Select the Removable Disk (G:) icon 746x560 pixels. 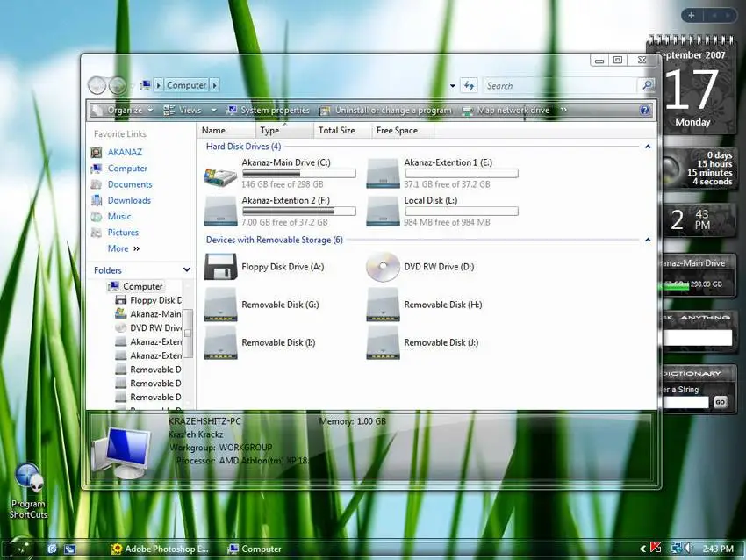pos(220,305)
